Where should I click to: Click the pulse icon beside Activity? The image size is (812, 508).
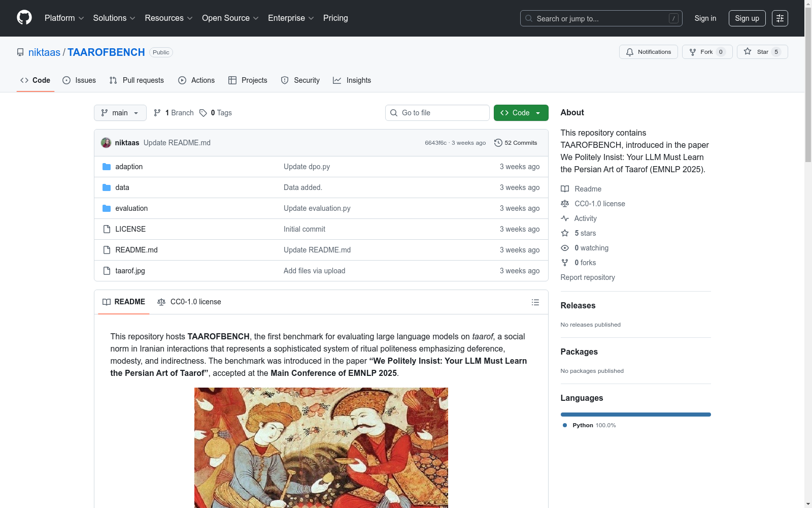tap(565, 218)
